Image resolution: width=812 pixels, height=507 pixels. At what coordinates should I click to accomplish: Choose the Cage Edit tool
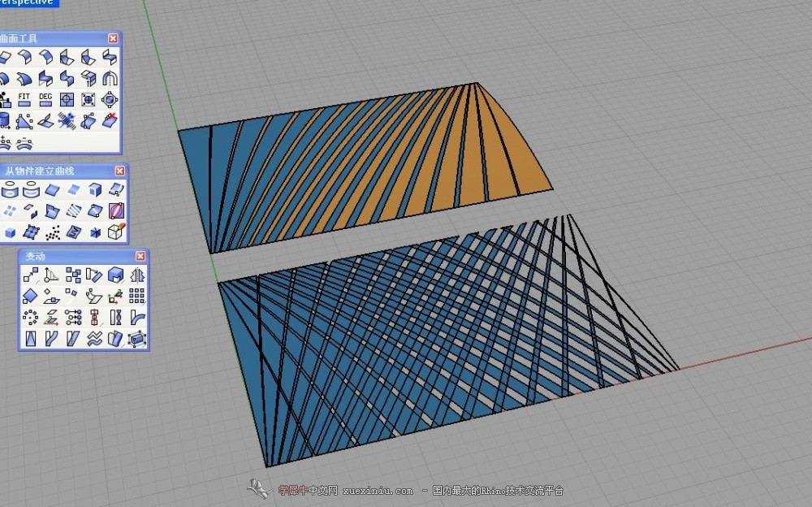[136, 339]
